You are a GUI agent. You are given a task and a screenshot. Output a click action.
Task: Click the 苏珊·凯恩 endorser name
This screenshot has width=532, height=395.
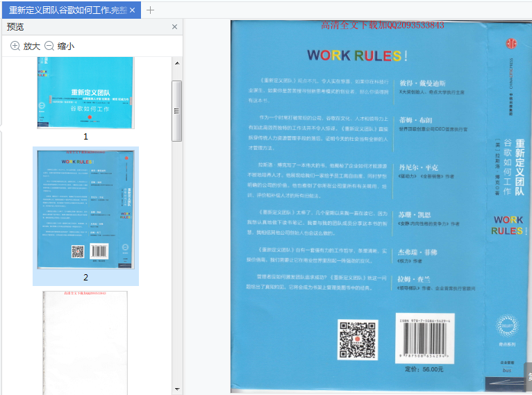click(x=415, y=215)
